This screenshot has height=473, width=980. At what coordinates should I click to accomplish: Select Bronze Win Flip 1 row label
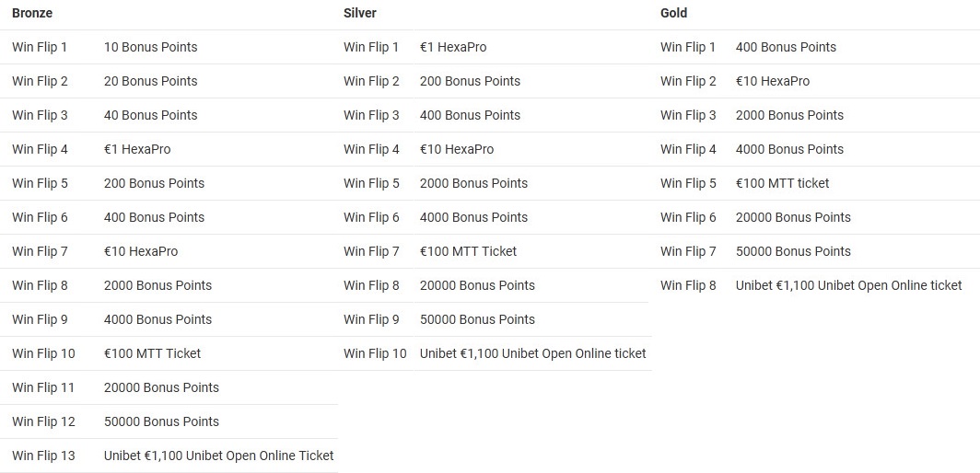point(40,47)
